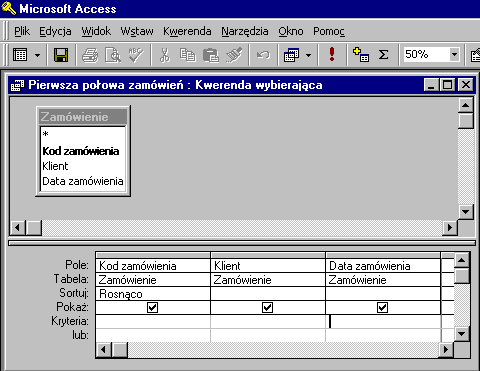480x371 pixels.
Task: Select Klient in Zamówienie field list
Action: pyautogui.click(x=83, y=166)
